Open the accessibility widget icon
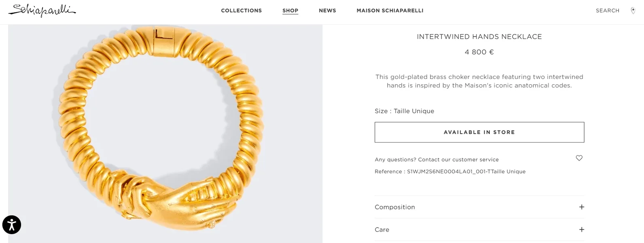644x243 pixels. 12,225
